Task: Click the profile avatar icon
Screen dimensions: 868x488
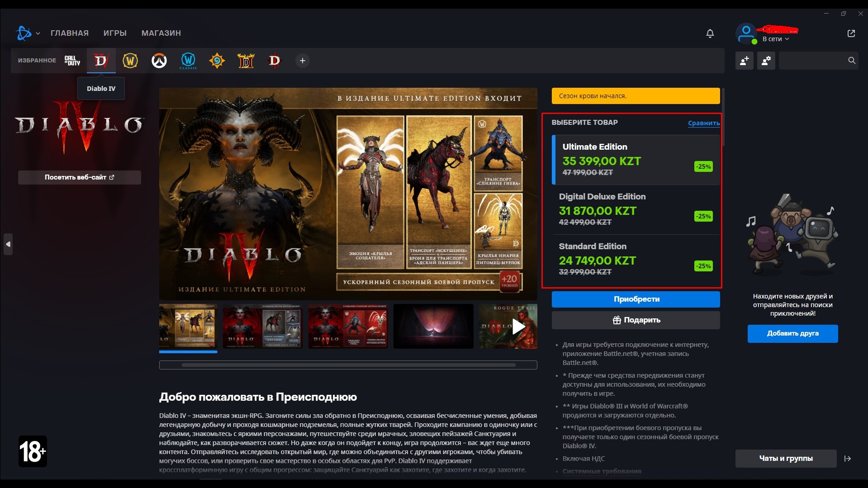Action: click(746, 33)
